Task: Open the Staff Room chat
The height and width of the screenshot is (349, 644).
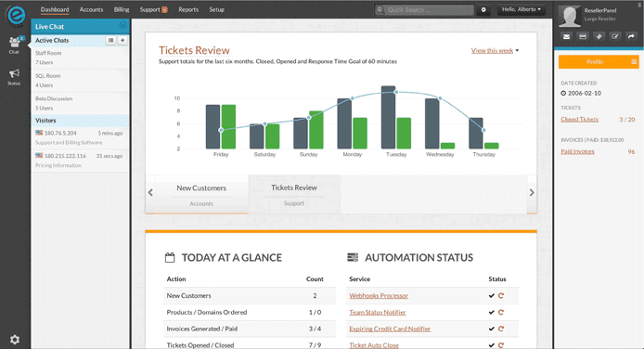Action: (80, 58)
